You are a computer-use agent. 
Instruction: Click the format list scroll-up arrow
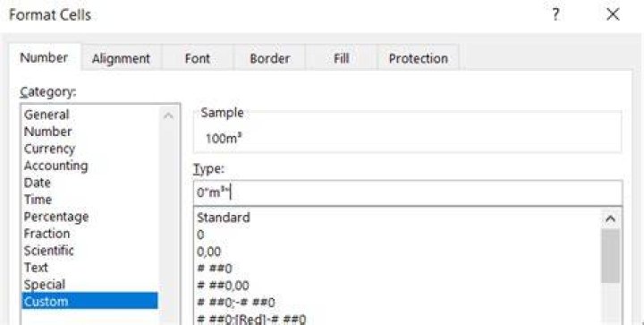(x=611, y=219)
